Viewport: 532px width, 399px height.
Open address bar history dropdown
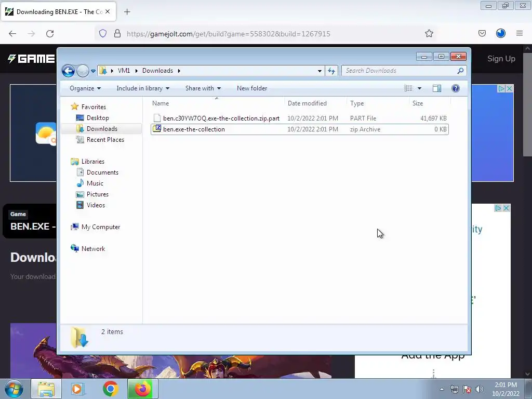[x=320, y=71]
